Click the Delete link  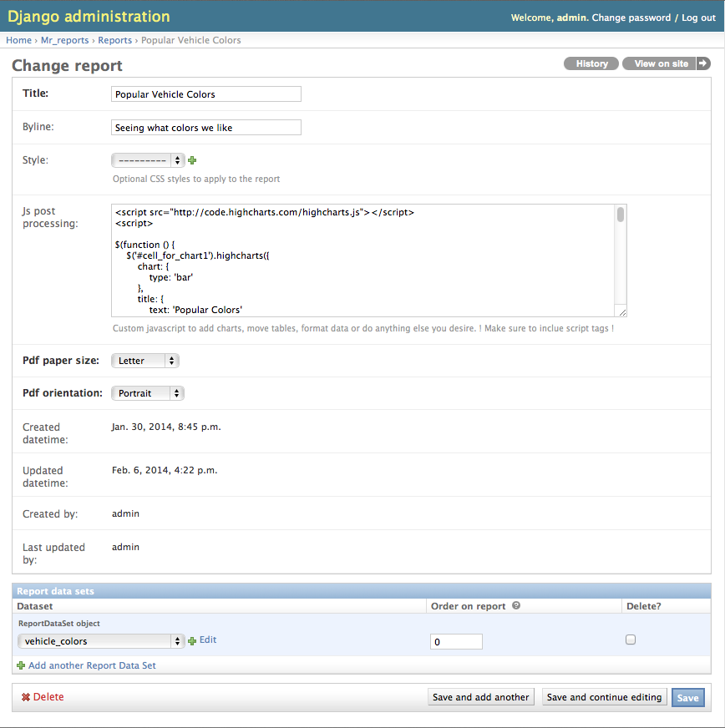click(48, 697)
